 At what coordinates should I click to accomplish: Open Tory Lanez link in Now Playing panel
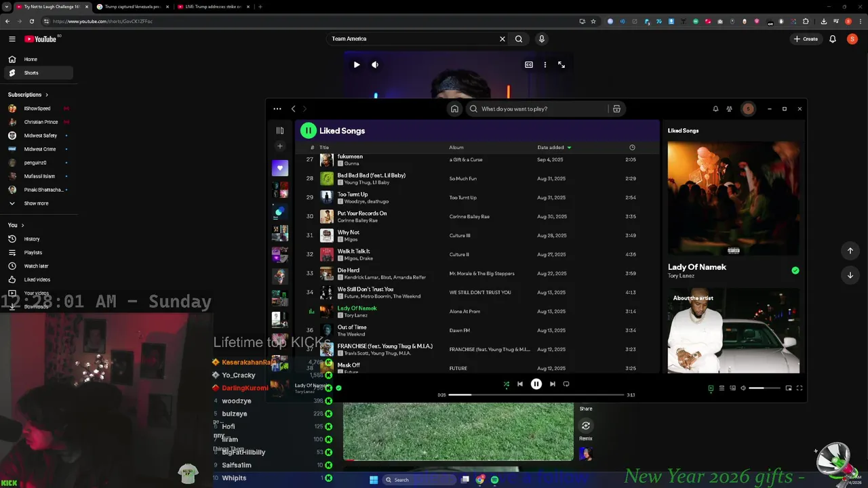pyautogui.click(x=682, y=276)
